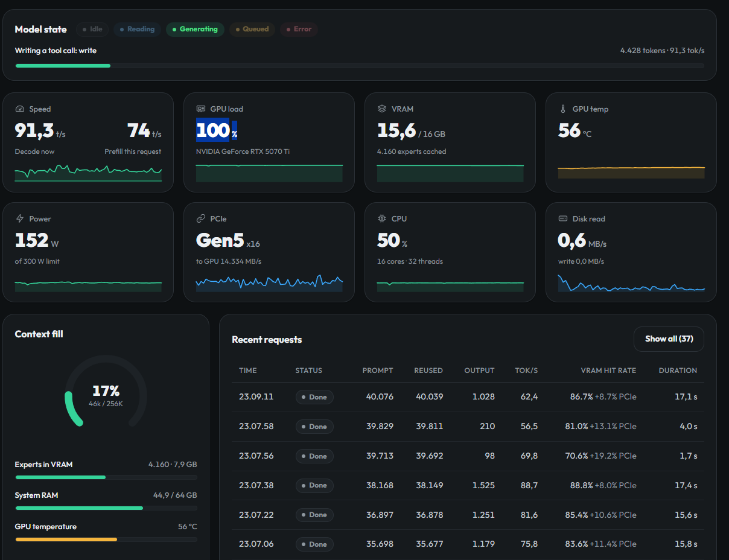The height and width of the screenshot is (560, 729).
Task: Select the Error model state pill
Action: click(x=299, y=29)
